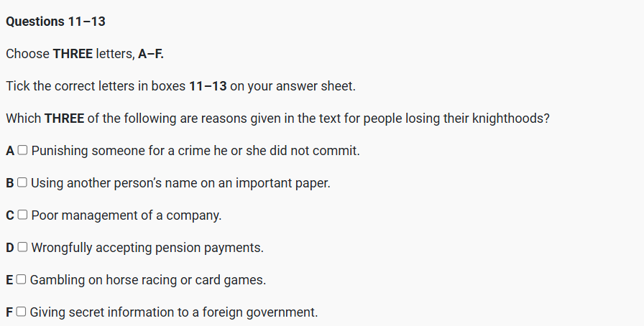Tick the checkbox for option B

pos(22,183)
